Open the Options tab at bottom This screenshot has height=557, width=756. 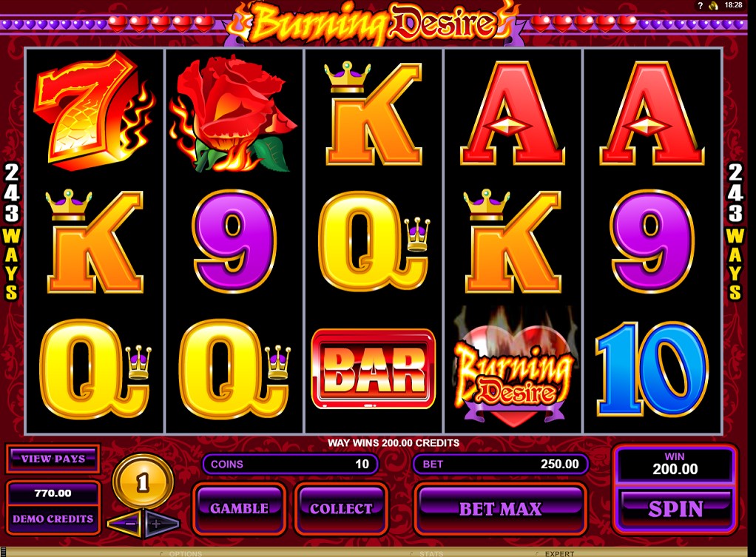[x=185, y=553]
